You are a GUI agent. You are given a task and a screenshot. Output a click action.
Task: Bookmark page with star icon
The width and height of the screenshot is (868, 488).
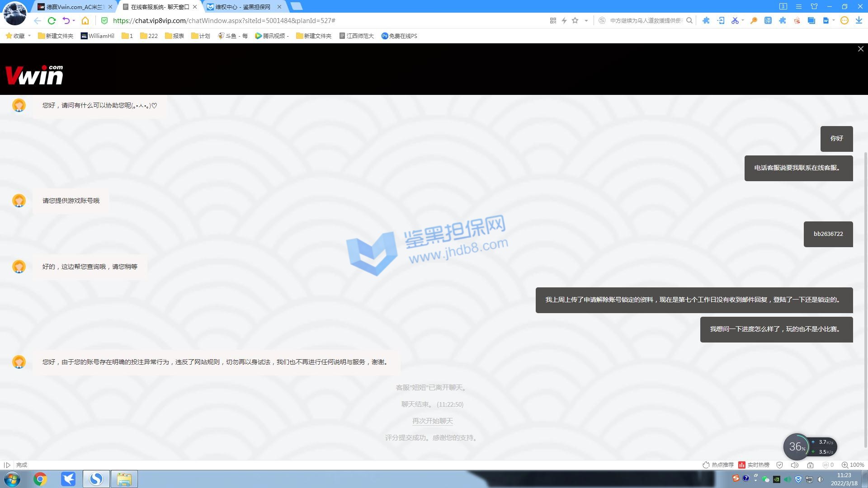pyautogui.click(x=575, y=20)
